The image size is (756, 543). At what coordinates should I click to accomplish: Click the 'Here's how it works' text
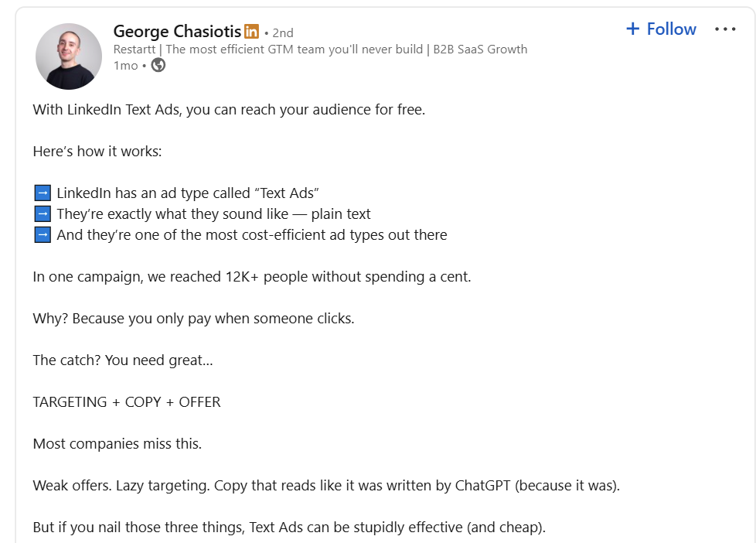click(x=97, y=151)
